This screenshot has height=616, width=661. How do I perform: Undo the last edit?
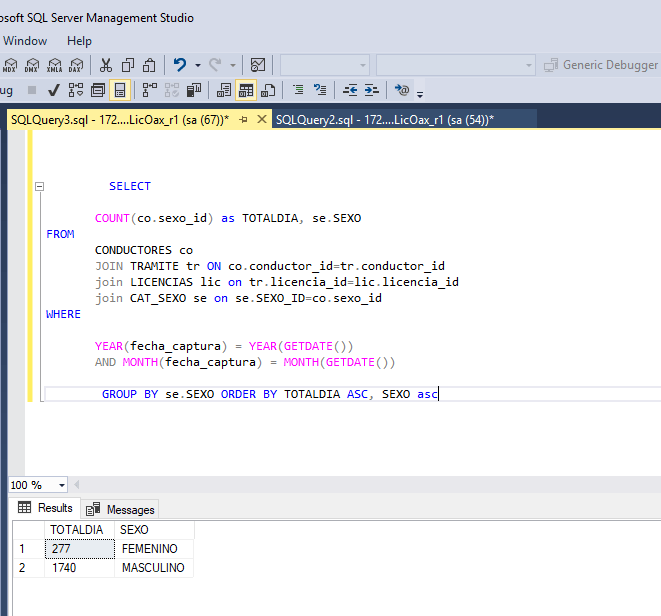coord(180,65)
